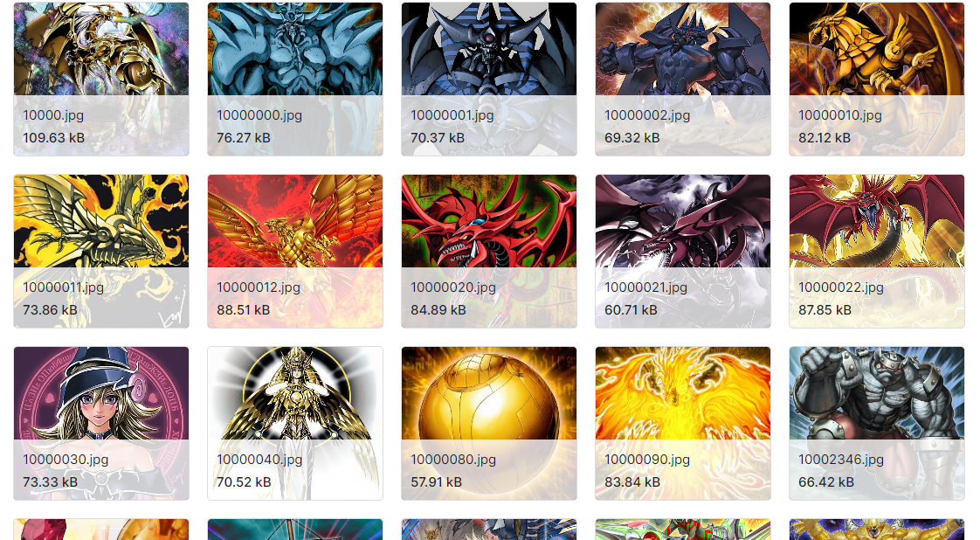The height and width of the screenshot is (540, 980).
Task: Select the 10000022.jpg image tile
Action: (877, 252)
